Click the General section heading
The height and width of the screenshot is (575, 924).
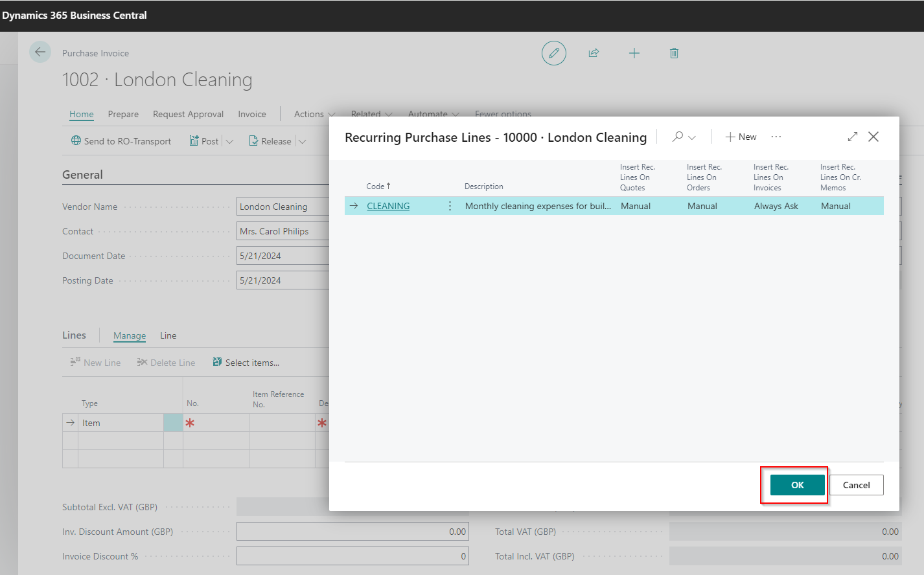[82, 175]
